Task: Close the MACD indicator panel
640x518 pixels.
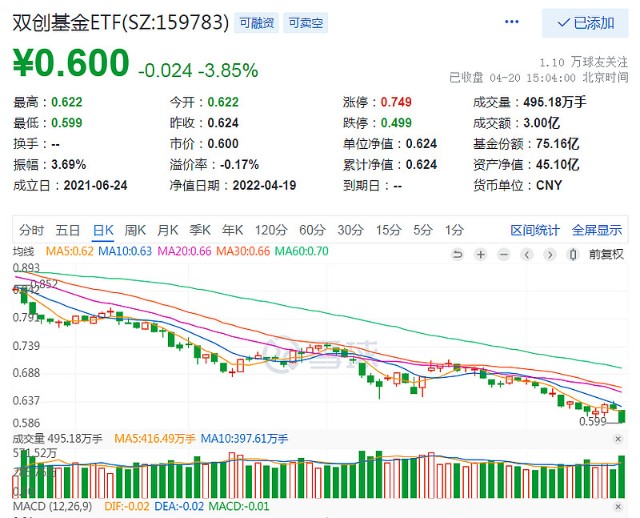Action: pos(618,507)
